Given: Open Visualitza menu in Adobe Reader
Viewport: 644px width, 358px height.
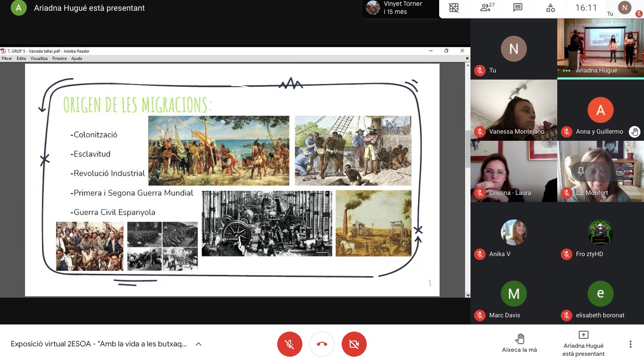Looking at the screenshot, I should pos(39,59).
